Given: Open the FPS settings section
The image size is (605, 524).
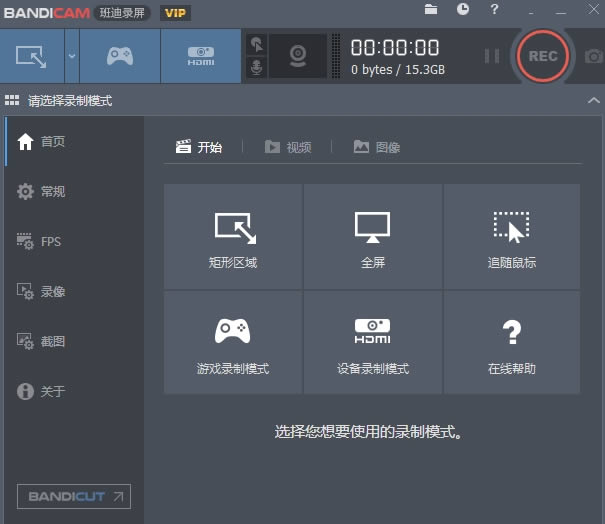Looking at the screenshot, I should coord(75,242).
